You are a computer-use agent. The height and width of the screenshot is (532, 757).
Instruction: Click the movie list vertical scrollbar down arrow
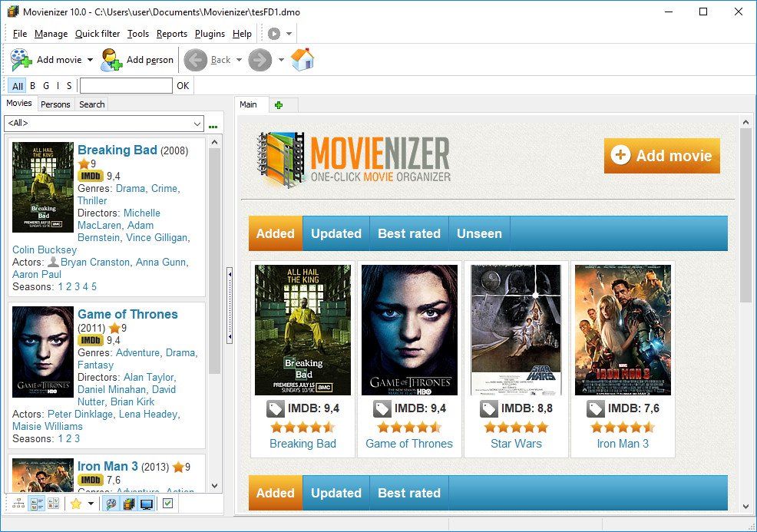215,486
